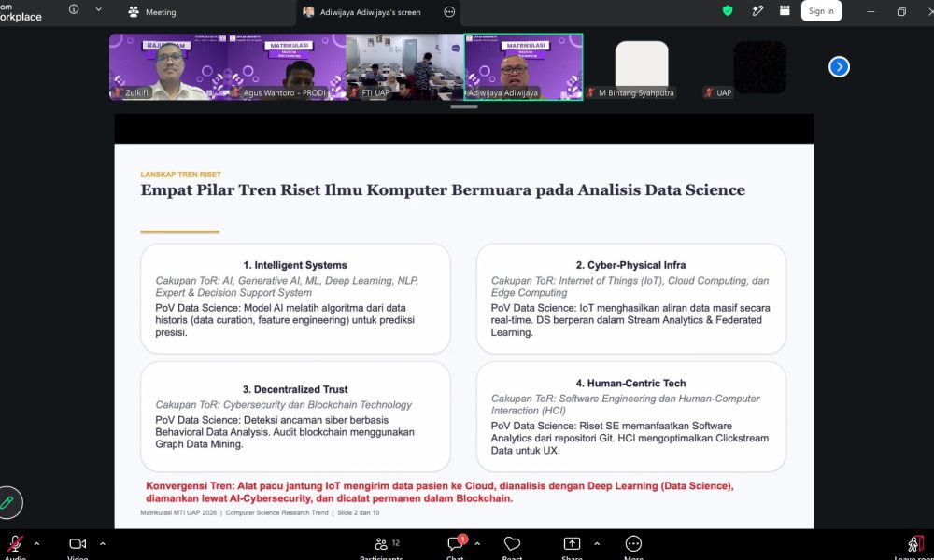This screenshot has height=560, width=934.
Task: Click the 'LANSKAP TREN RISET' label
Action: (x=180, y=175)
